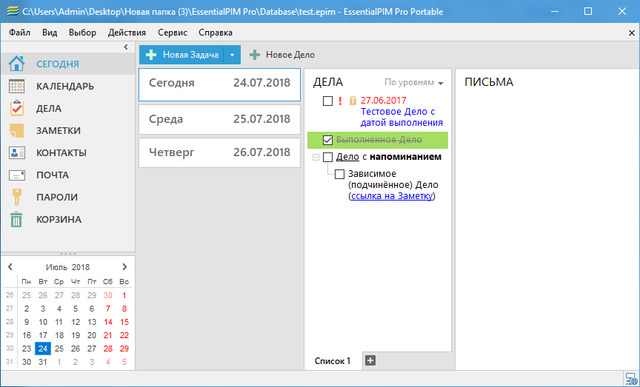Open the Notes sticky-note icon

[17, 131]
